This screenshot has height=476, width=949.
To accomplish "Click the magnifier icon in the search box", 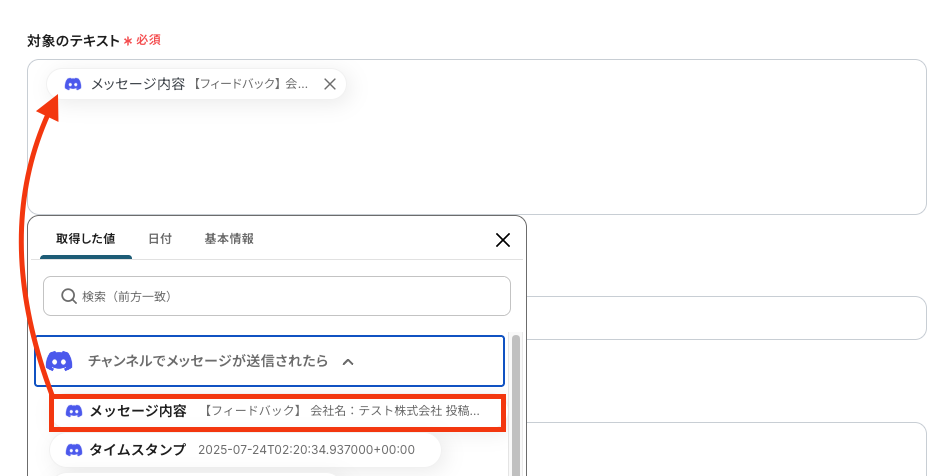I will pos(69,296).
